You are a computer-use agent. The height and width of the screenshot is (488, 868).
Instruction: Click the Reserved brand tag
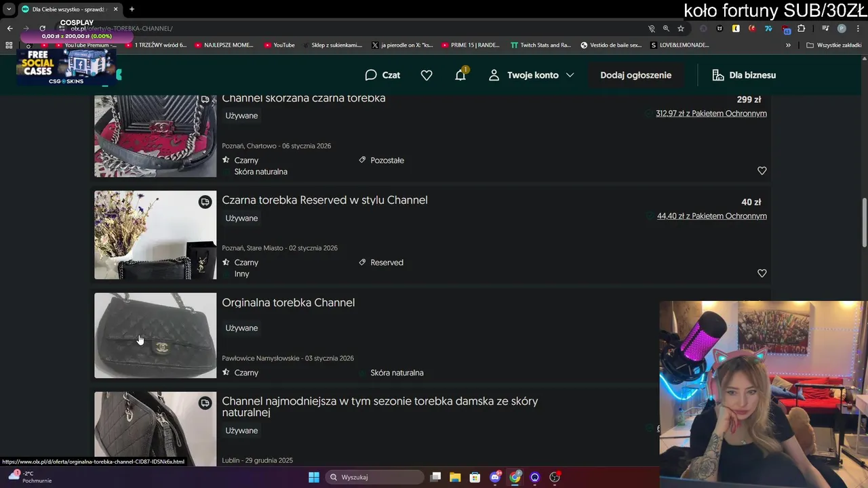[387, 262]
